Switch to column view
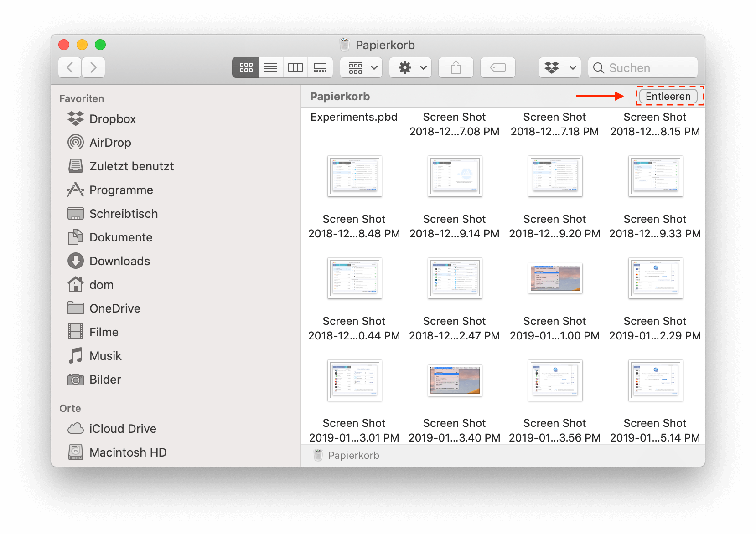The width and height of the screenshot is (756, 534). coord(295,67)
